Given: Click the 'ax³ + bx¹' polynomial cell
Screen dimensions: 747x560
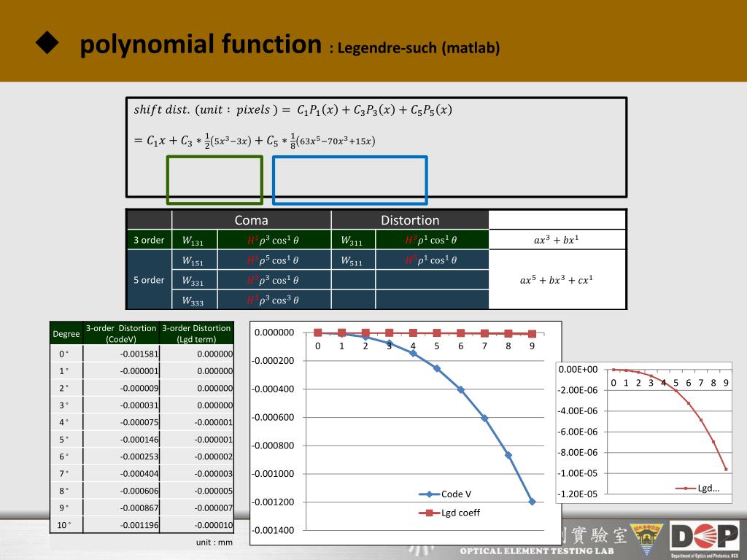Looking at the screenshot, I should pyautogui.click(x=557, y=240).
